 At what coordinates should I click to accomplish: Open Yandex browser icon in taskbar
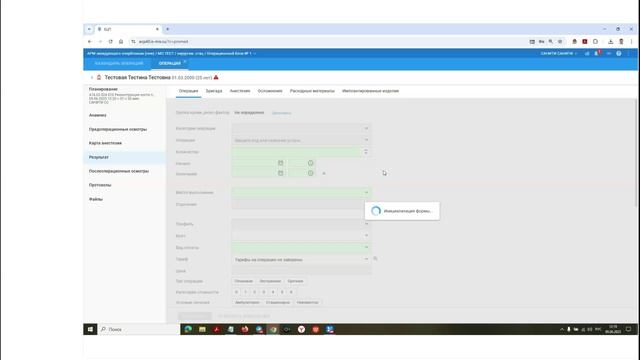coord(301,329)
